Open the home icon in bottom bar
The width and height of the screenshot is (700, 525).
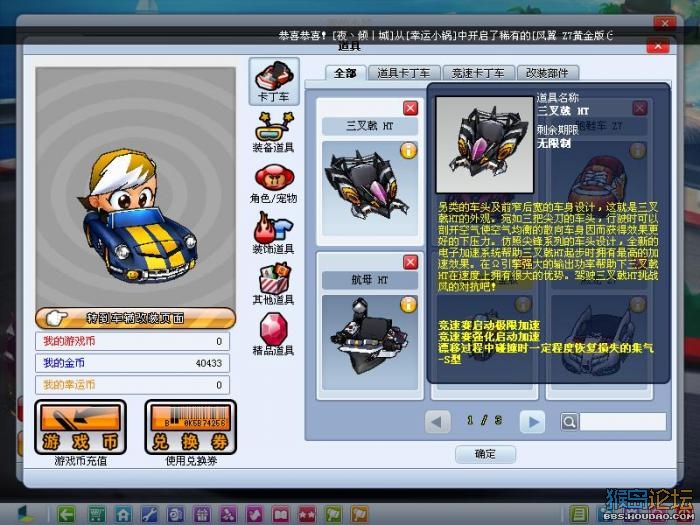pos(123,514)
